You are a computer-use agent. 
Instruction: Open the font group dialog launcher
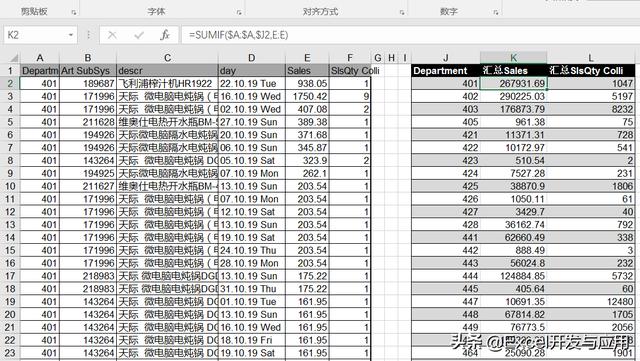tap(239, 13)
